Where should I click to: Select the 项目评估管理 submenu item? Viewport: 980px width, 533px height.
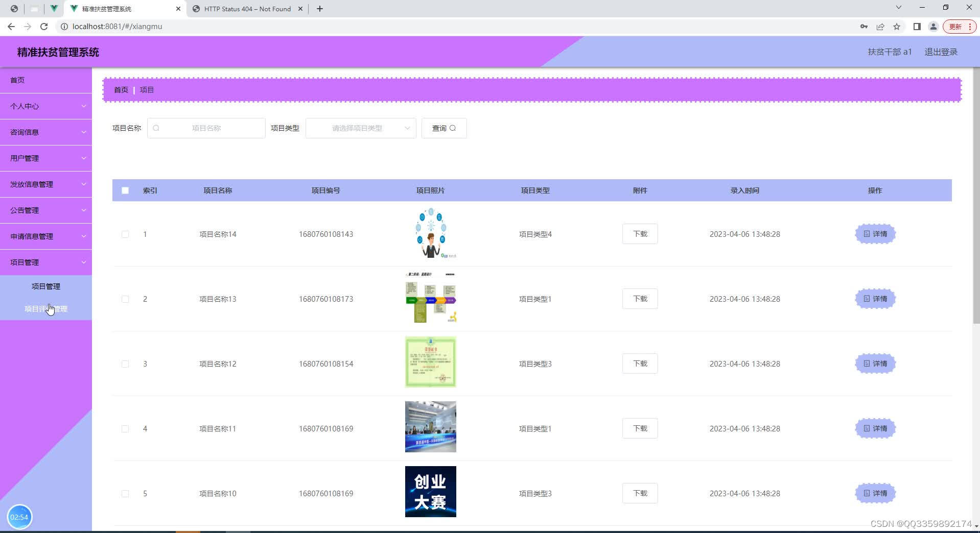point(46,309)
